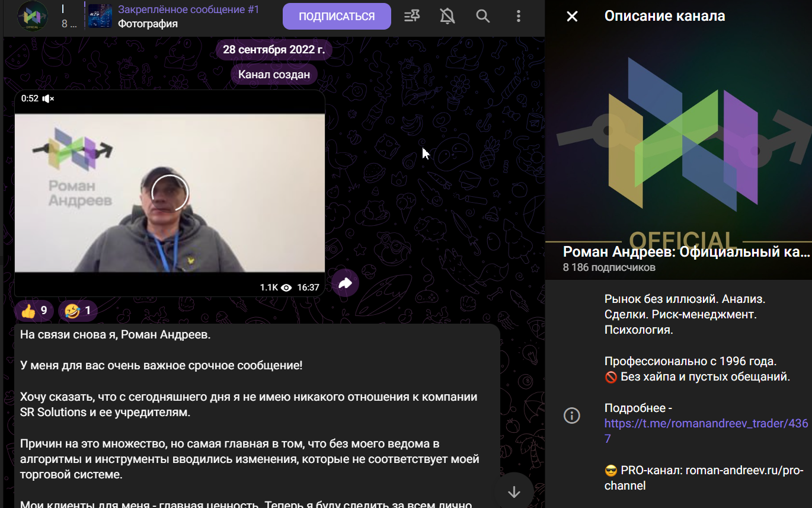Click the eye views icon on the video
Screen dimensions: 812x508
(286, 287)
